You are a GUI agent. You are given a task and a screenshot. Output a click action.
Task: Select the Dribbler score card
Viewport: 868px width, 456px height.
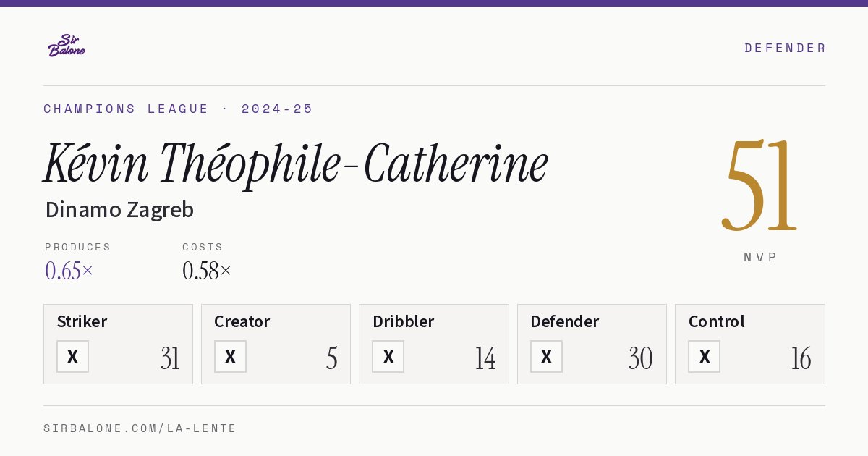434,344
